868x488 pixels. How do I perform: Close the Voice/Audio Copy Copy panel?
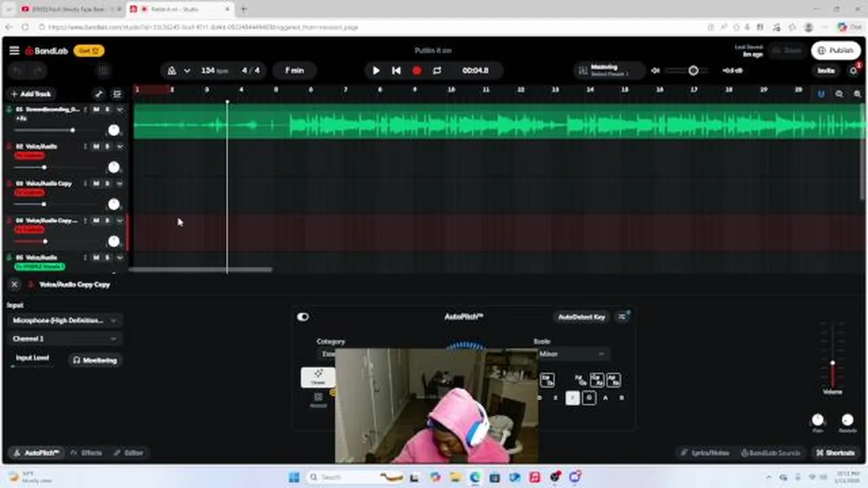[x=14, y=285]
